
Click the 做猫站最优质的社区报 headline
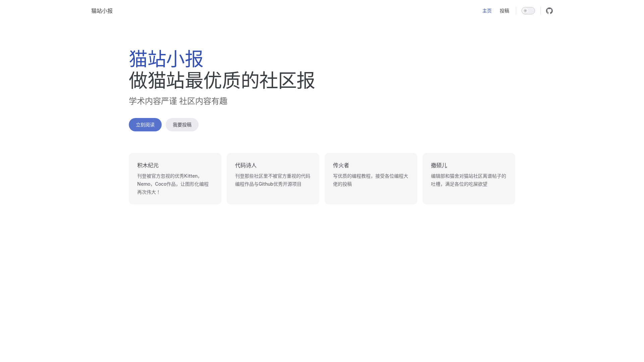pos(222,80)
